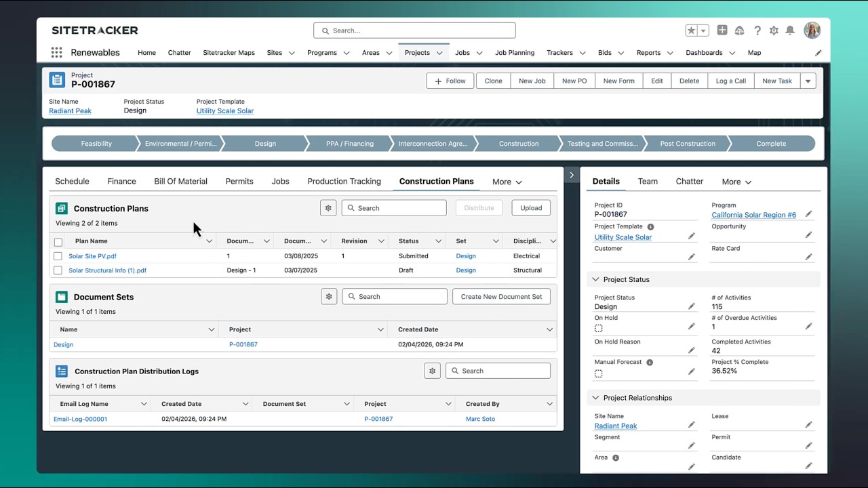Screen dimensions: 868x488
Task: Select all construction plans checkbox
Action: click(x=58, y=242)
